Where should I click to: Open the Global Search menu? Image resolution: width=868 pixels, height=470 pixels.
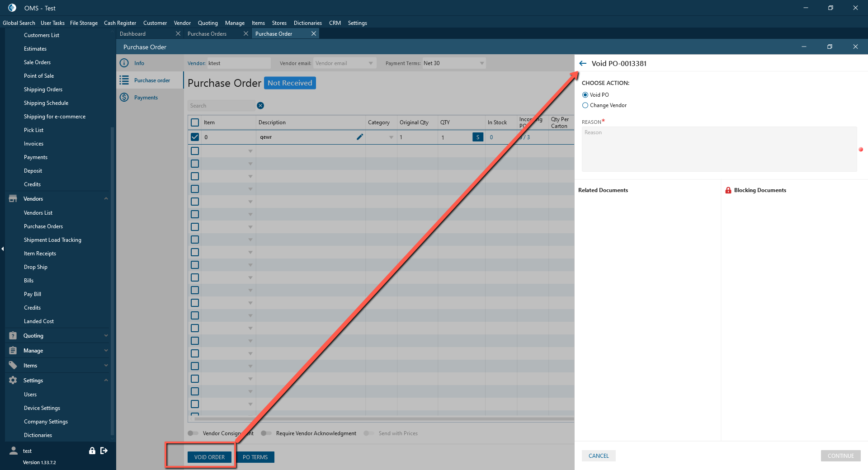tap(19, 23)
